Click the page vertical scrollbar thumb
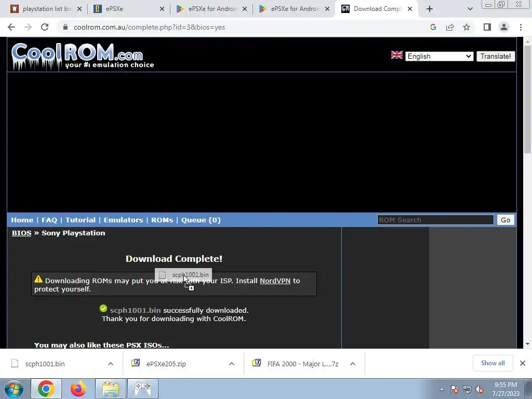This screenshot has width=532, height=399. [528, 98]
